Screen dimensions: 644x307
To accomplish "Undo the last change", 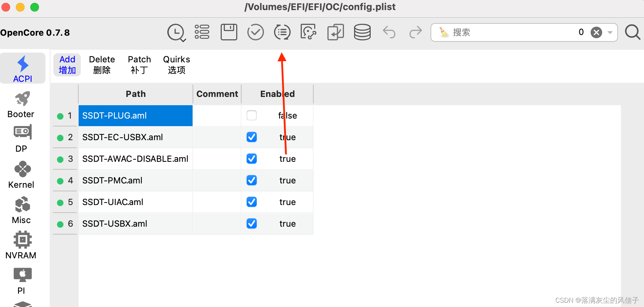I will click(x=389, y=32).
